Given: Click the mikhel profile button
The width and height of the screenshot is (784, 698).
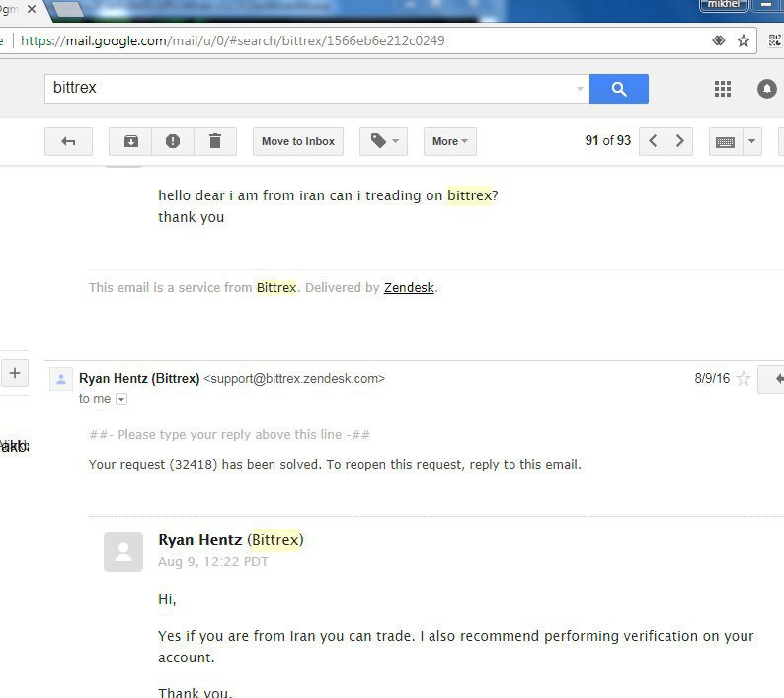Looking at the screenshot, I should tap(724, 5).
